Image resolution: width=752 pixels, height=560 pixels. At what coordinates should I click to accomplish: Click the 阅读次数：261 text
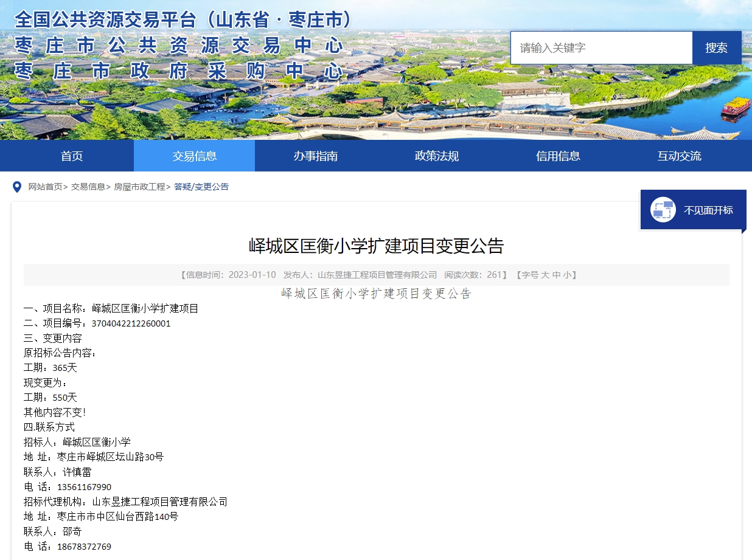click(x=473, y=275)
